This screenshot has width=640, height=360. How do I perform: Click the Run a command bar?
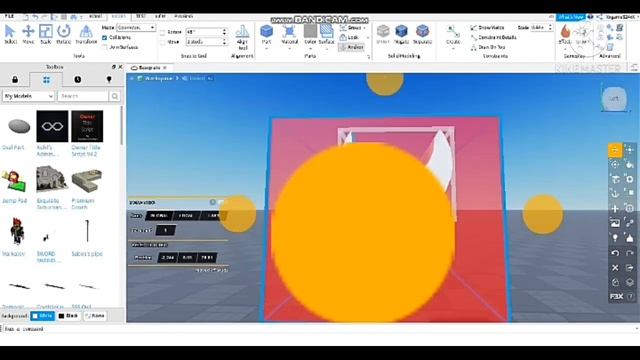pyautogui.click(x=318, y=329)
